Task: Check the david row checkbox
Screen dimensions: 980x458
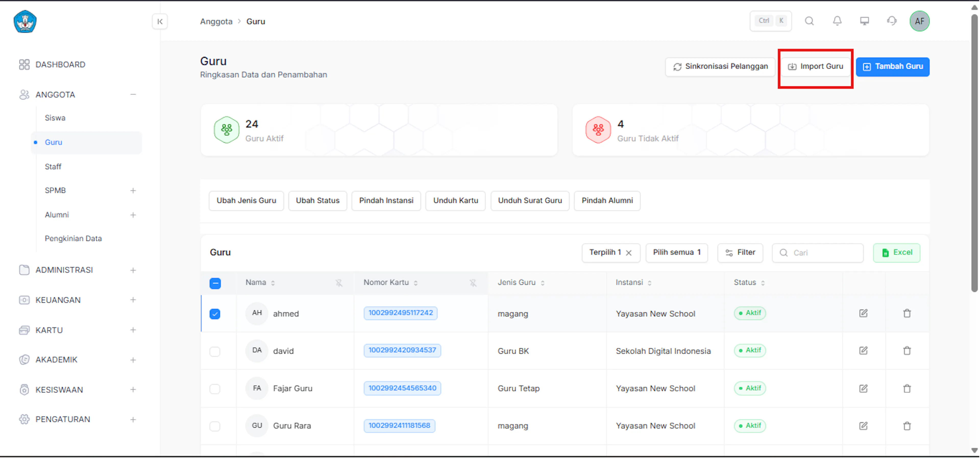Action: pos(215,351)
